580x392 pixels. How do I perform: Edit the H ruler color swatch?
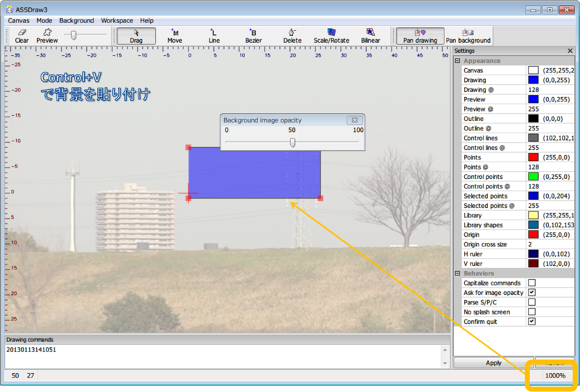533,254
